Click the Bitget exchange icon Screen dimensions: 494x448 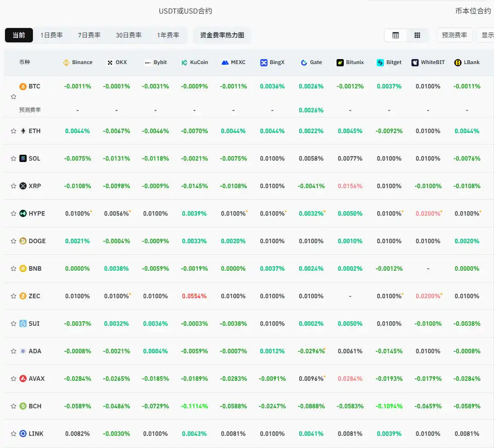click(379, 62)
